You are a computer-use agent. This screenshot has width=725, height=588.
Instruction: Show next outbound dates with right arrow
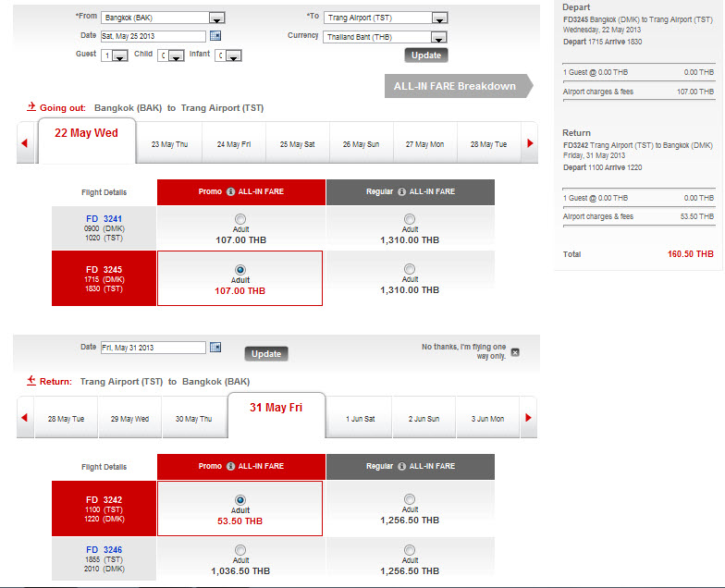pyautogui.click(x=530, y=143)
